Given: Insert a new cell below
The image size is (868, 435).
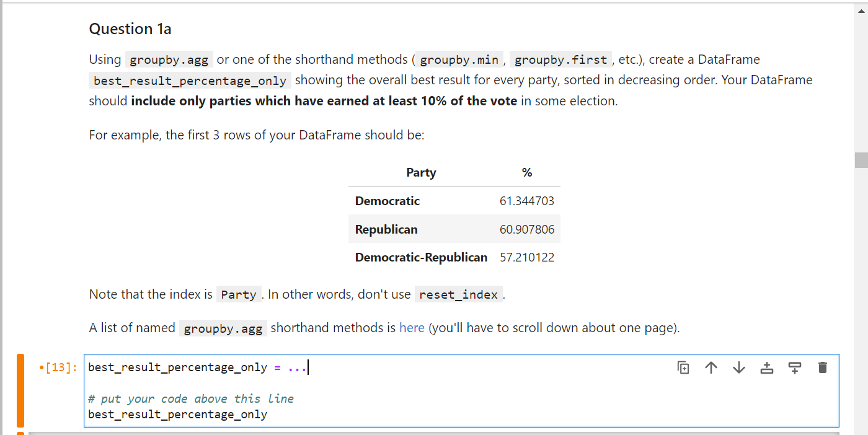Looking at the screenshot, I should coord(794,367).
